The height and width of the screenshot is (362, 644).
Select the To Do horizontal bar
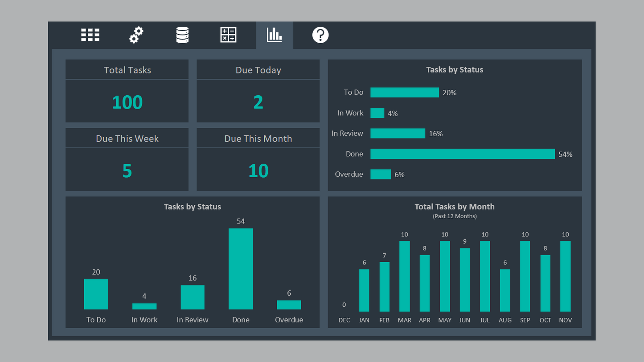pos(404,93)
